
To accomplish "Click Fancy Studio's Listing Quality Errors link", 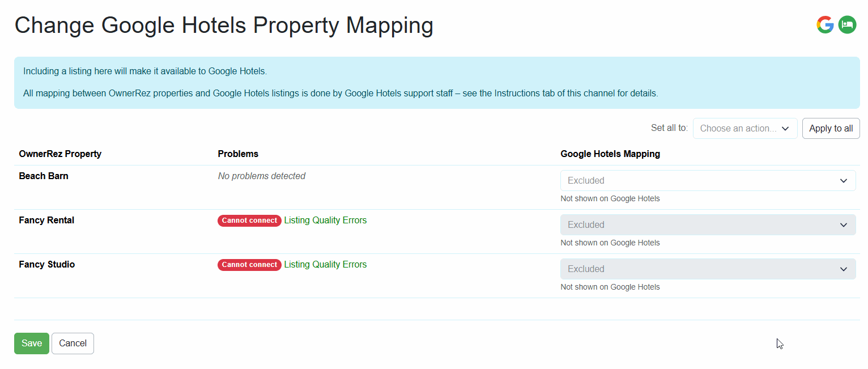I will (x=325, y=264).
